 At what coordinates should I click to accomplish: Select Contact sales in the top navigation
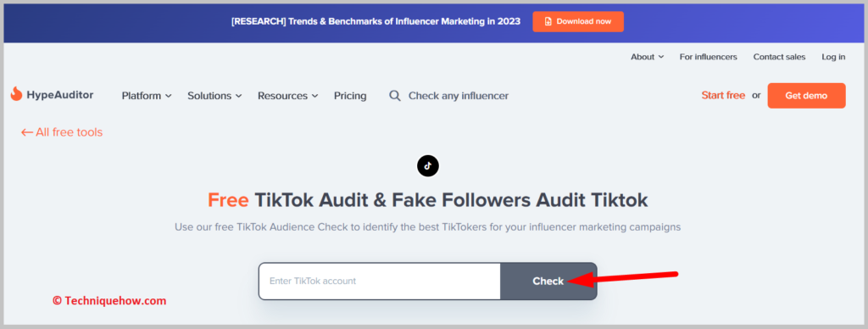click(x=779, y=57)
